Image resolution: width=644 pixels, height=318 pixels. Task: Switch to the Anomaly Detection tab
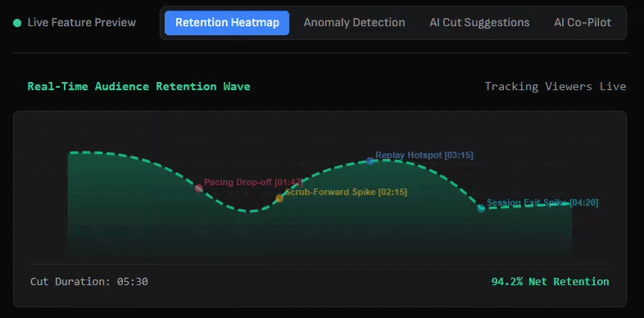click(x=354, y=23)
